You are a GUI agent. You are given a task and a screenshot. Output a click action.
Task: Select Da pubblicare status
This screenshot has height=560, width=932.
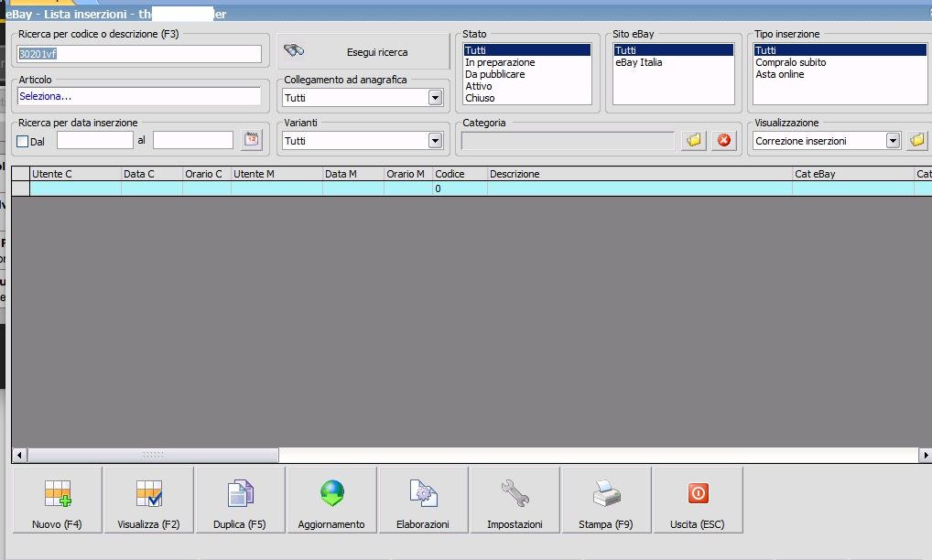coord(526,74)
